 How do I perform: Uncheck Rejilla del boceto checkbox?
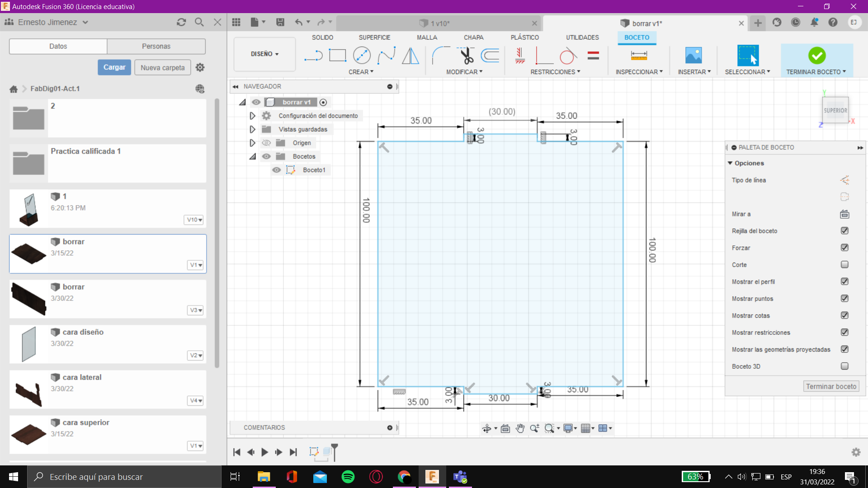[844, 231]
